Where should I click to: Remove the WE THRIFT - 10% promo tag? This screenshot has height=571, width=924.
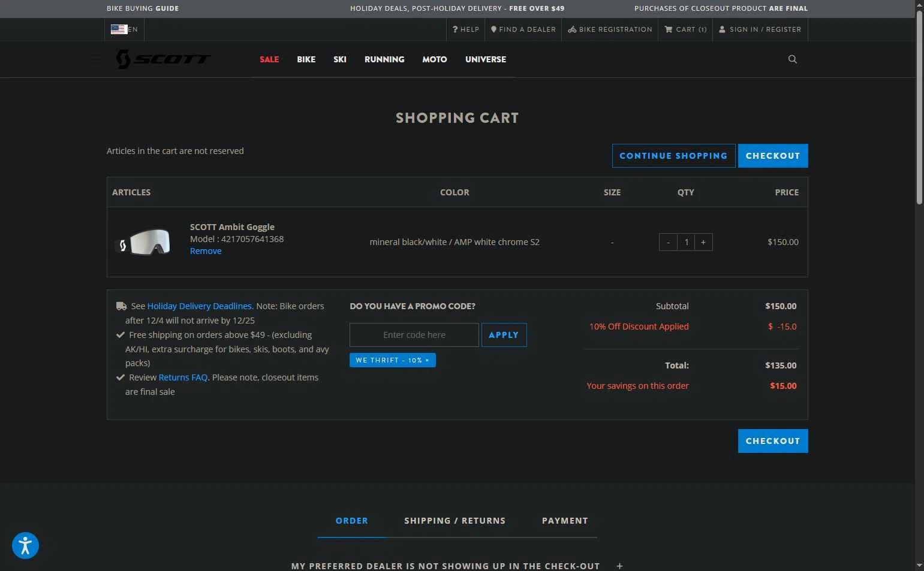click(427, 361)
